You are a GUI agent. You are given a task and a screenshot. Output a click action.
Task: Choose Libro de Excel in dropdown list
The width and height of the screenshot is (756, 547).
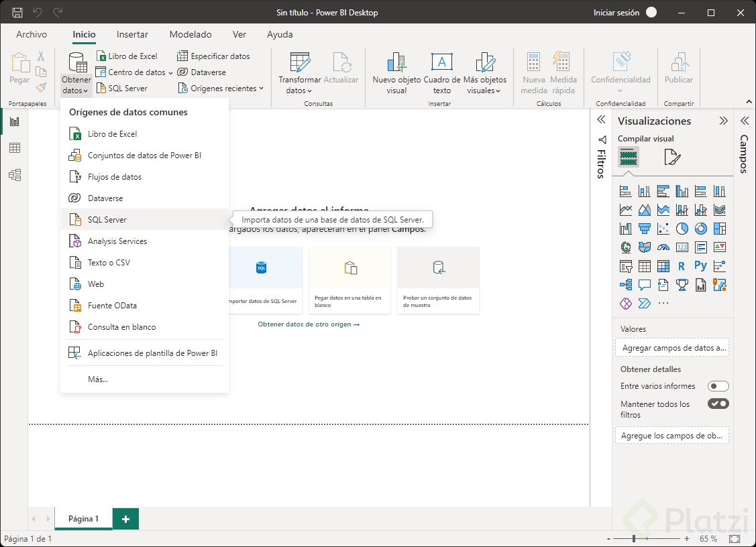pos(144,133)
